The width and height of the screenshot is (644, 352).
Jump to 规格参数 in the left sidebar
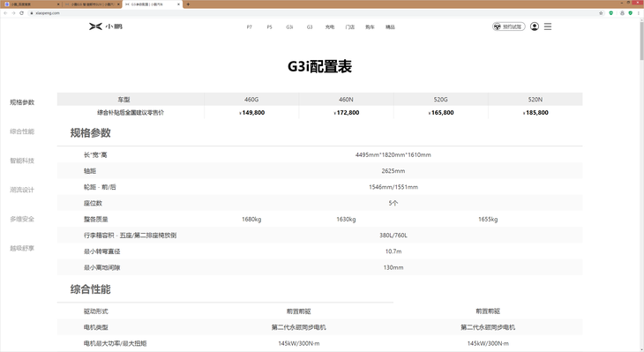pyautogui.click(x=22, y=102)
